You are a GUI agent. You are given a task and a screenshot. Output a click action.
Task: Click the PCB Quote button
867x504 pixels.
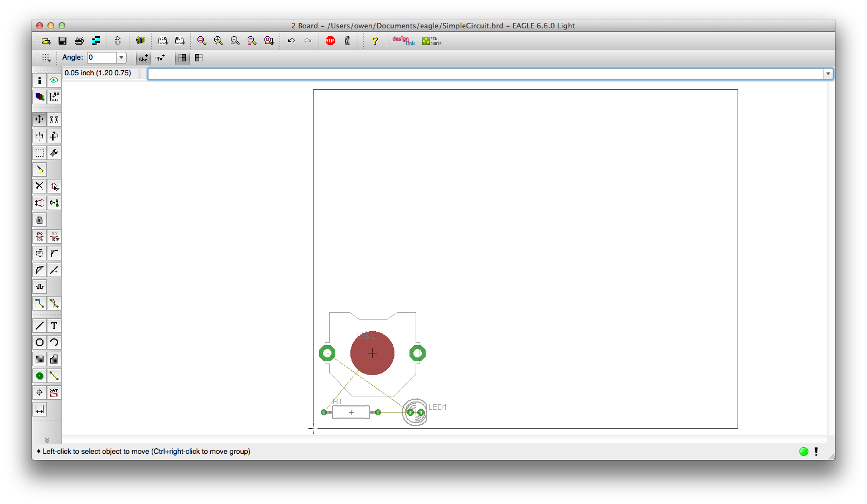(431, 41)
